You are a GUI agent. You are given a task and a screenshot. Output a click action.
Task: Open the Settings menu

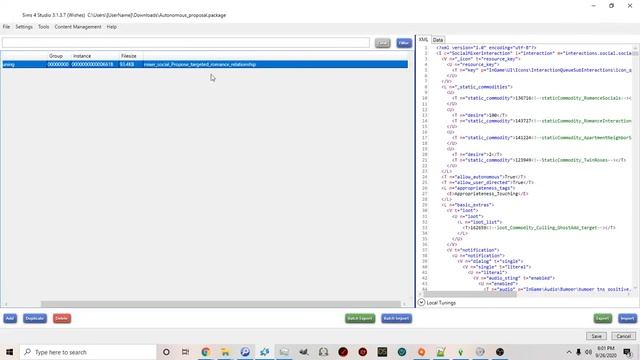(x=24, y=27)
